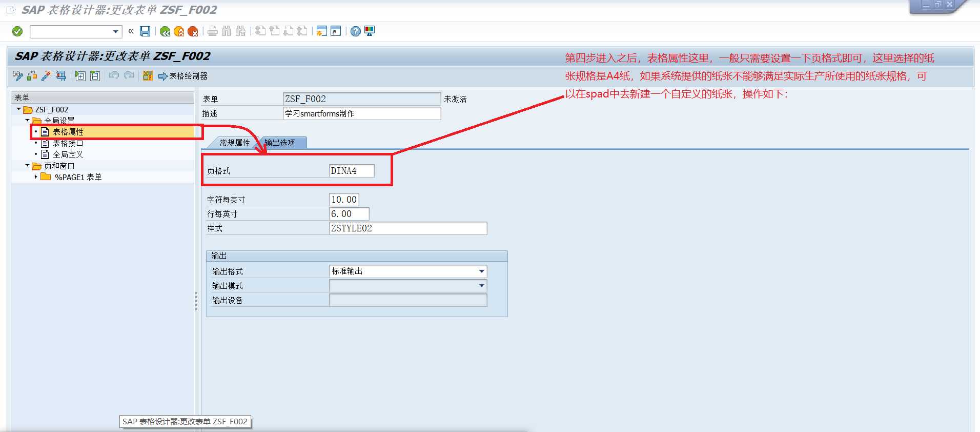This screenshot has height=432, width=980.
Task: Save the form with the floppy disk icon
Action: tap(145, 31)
